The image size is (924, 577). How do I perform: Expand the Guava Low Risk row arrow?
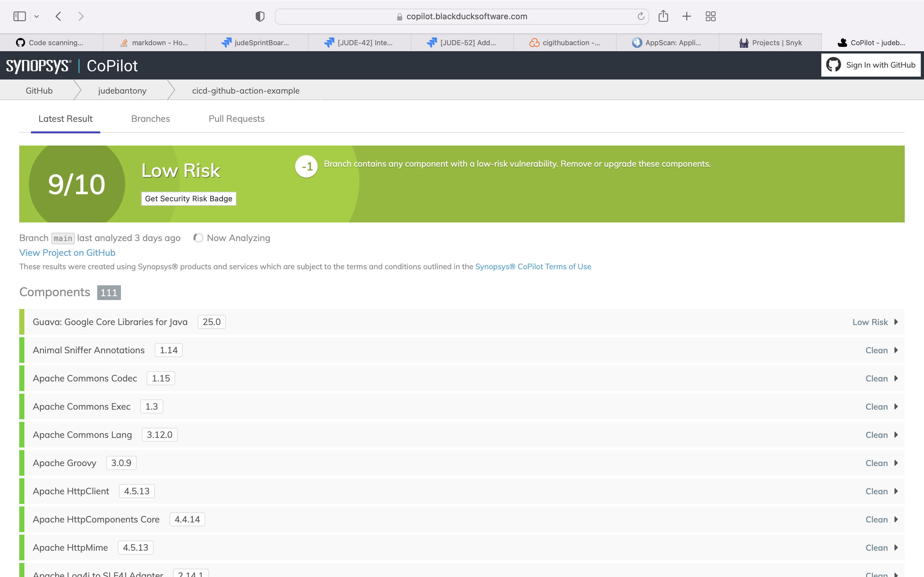tap(896, 322)
